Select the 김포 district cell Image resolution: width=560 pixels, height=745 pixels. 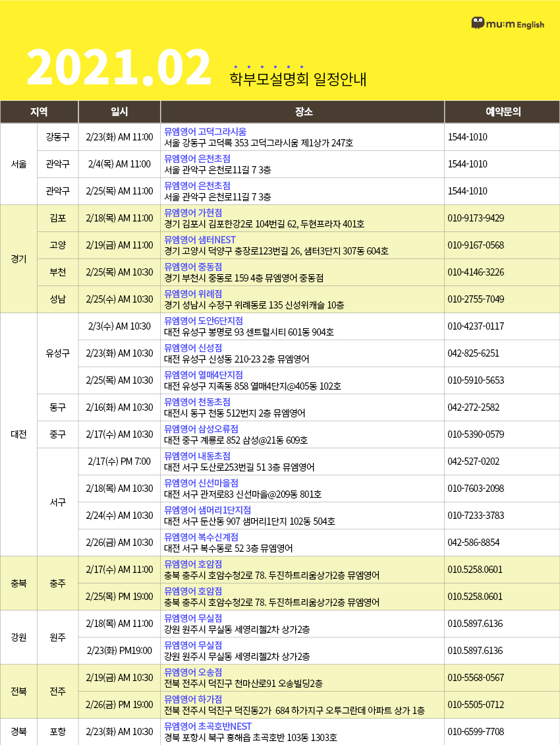coord(58,219)
